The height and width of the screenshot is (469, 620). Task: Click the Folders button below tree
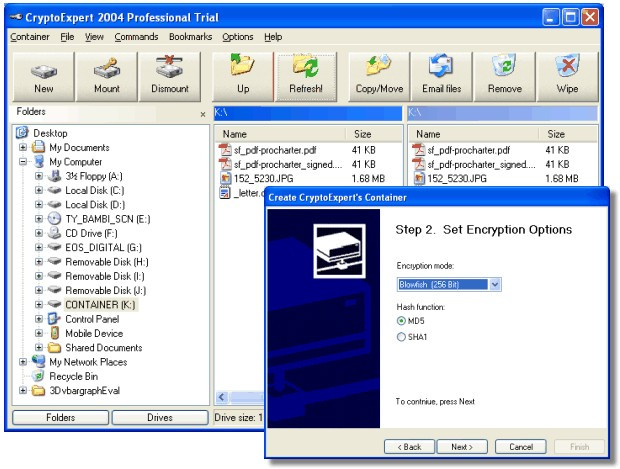coord(60,418)
